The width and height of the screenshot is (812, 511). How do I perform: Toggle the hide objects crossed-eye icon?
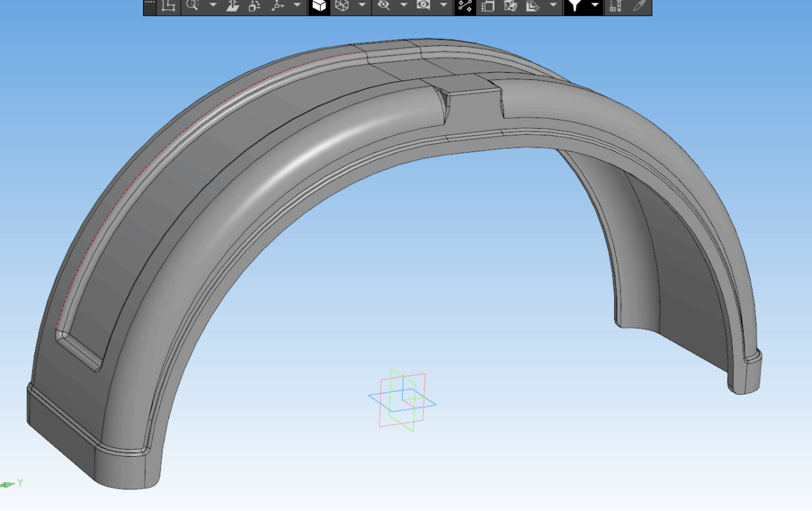tap(383, 6)
